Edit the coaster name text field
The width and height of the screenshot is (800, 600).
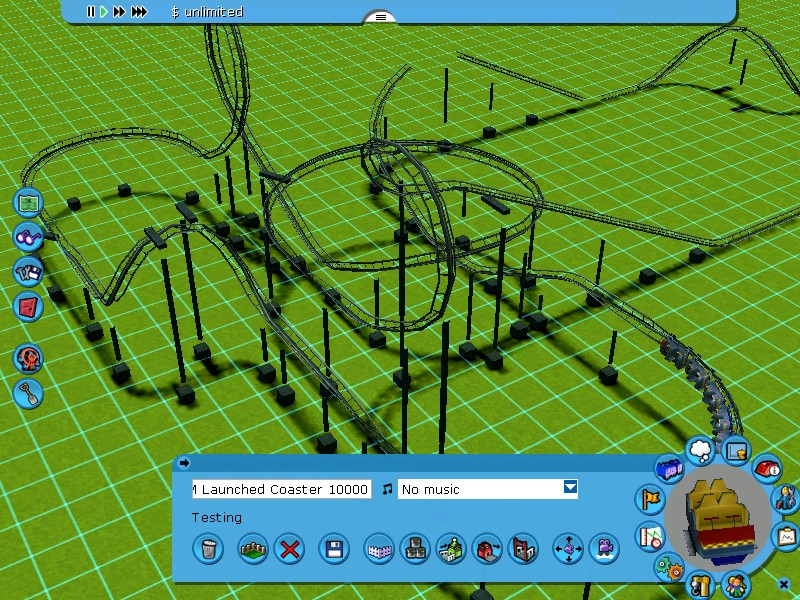[x=281, y=489]
